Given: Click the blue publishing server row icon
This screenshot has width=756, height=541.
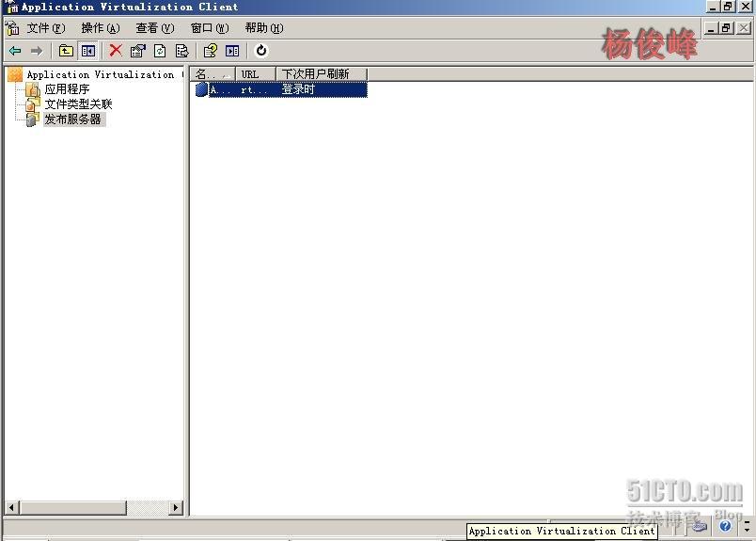Looking at the screenshot, I should point(201,89).
